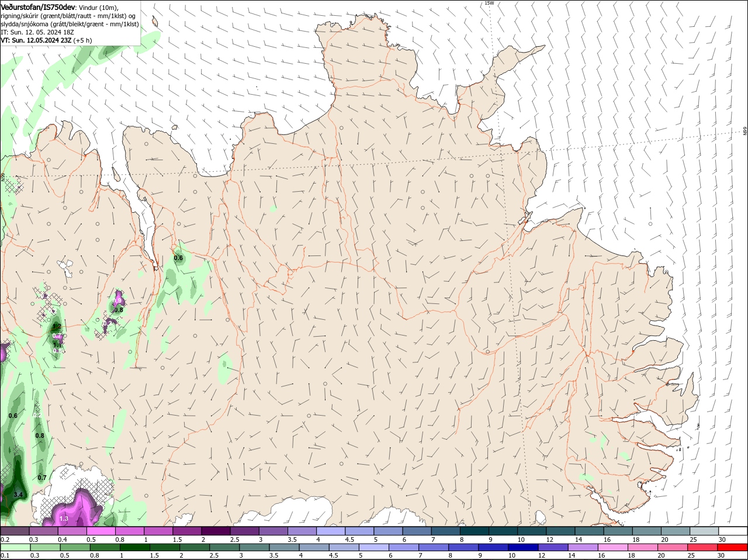Choose the navy blue 10 mm rain swatch
This screenshot has height=560, width=748.
(522, 548)
